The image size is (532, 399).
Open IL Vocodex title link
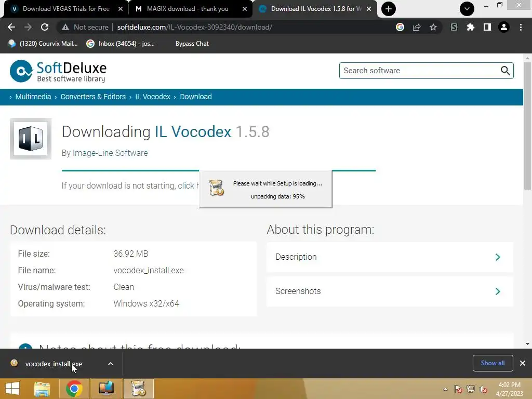click(x=193, y=131)
